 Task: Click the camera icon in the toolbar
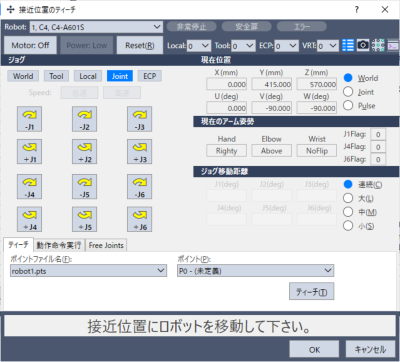click(x=363, y=45)
